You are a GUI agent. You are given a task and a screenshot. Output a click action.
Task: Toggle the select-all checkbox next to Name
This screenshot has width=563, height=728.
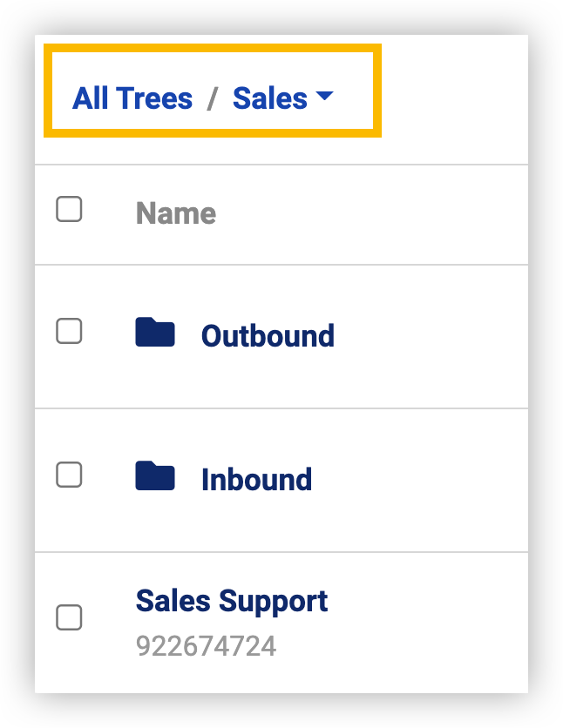click(x=69, y=209)
